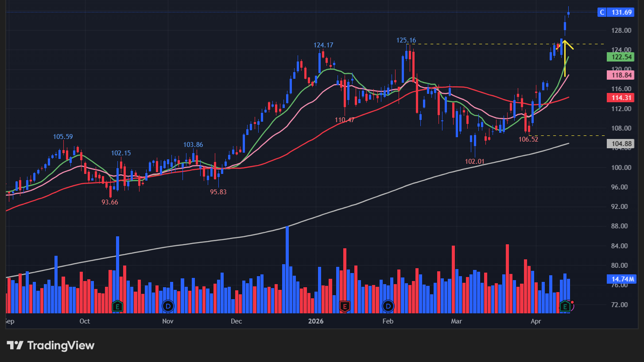Click the 102.01 low price annotation
The height and width of the screenshot is (362, 644).
tap(474, 162)
